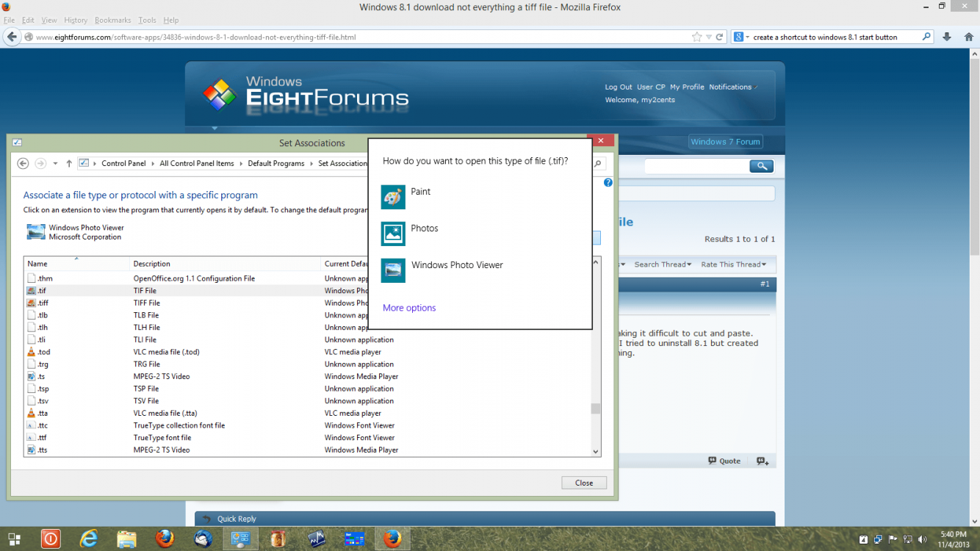Image resolution: width=980 pixels, height=551 pixels.
Task: Select the 'TrueType collection font file' row
Action: (x=307, y=425)
